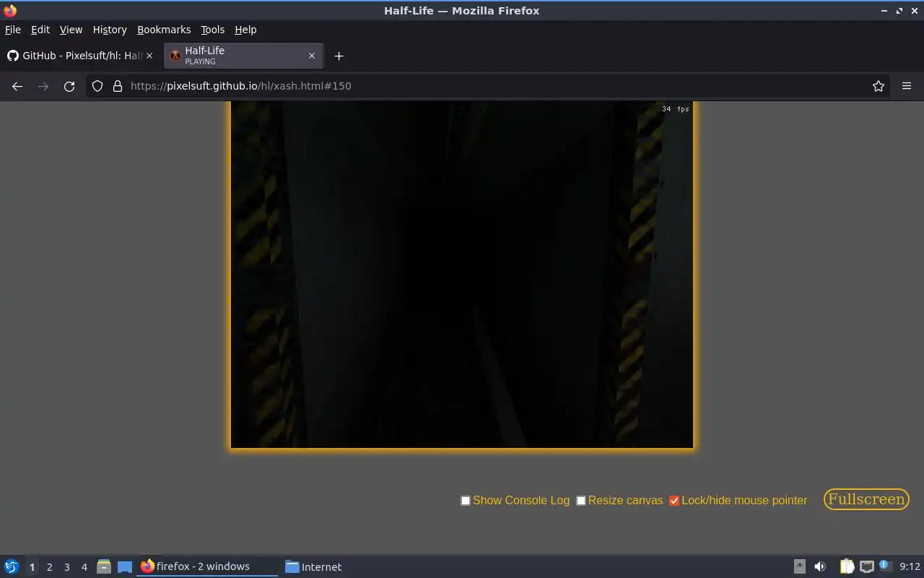Enable Resize canvas checkbox
Screen dimensions: 924x578
pos(580,501)
